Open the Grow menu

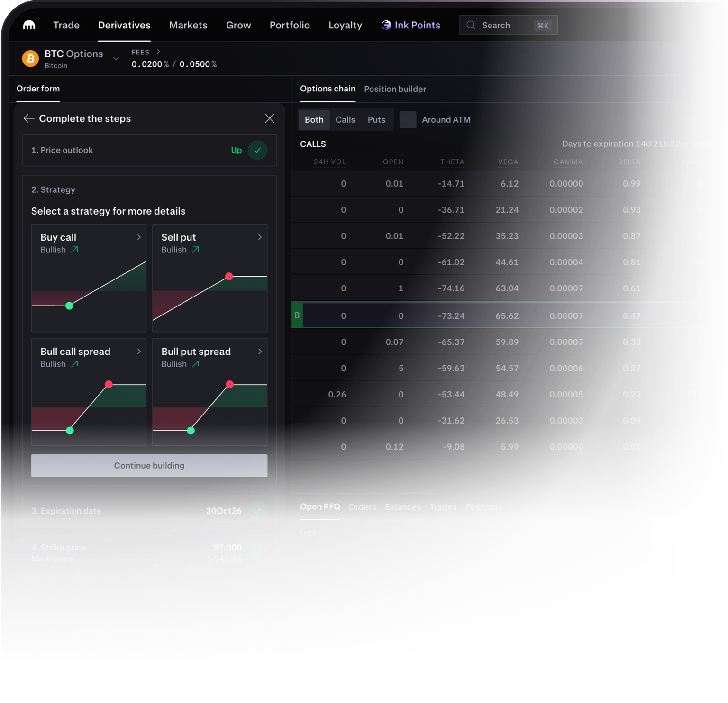(x=238, y=25)
